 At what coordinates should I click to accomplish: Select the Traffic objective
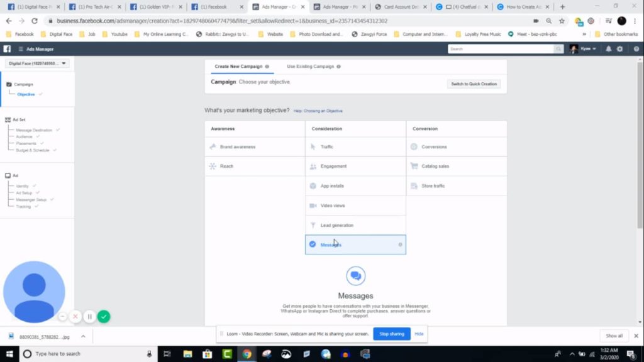tap(355, 147)
